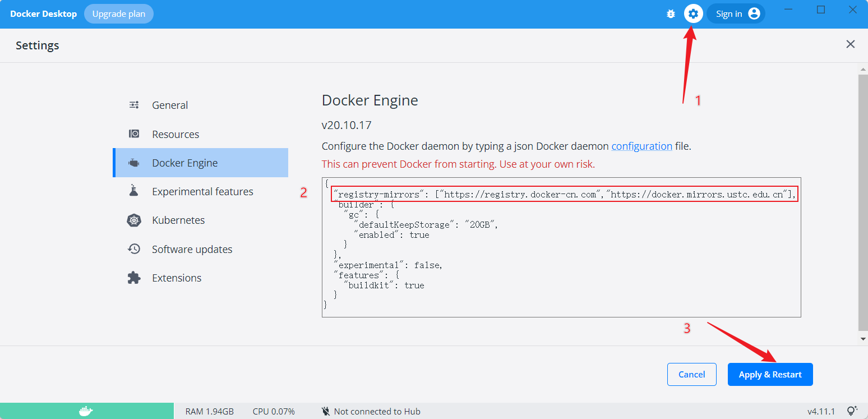Open the Experimental features section
Image resolution: width=868 pixels, height=419 pixels.
(200, 191)
